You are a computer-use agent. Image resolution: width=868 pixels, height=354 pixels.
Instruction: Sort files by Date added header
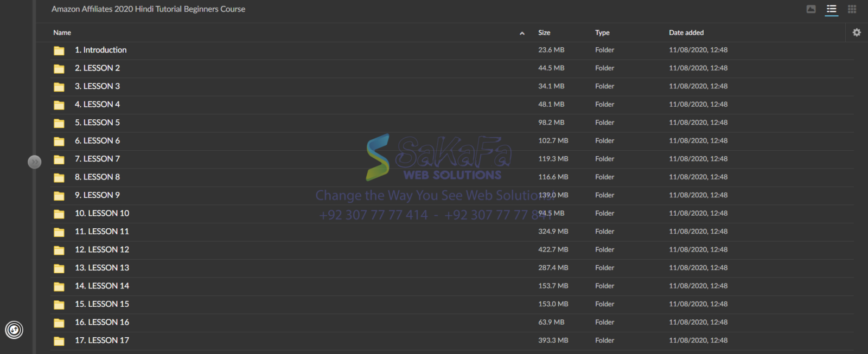(x=686, y=33)
